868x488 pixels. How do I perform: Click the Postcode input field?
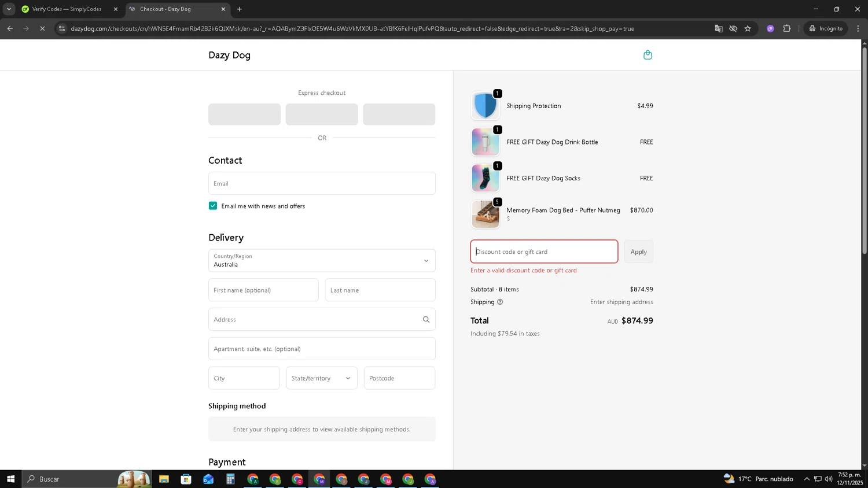coord(399,378)
